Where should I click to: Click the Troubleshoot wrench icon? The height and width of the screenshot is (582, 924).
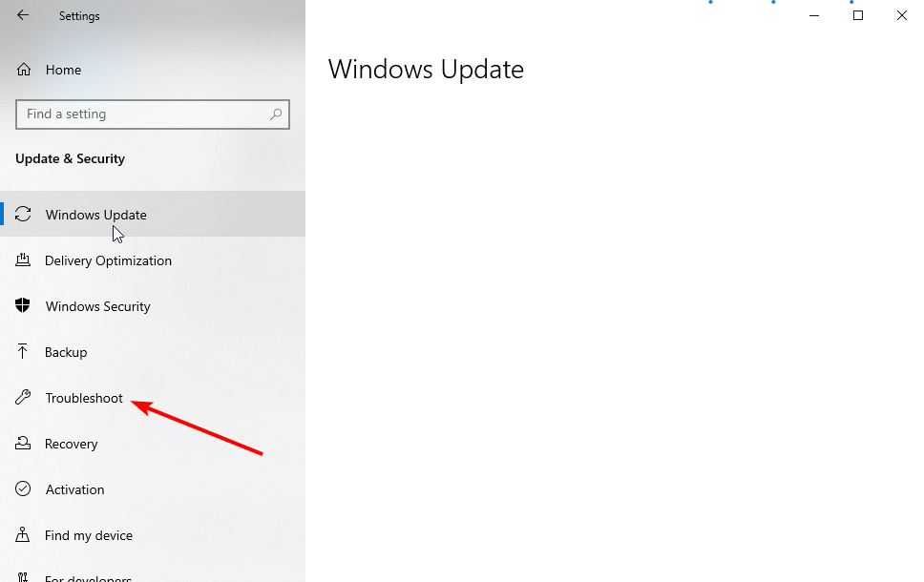coord(23,397)
